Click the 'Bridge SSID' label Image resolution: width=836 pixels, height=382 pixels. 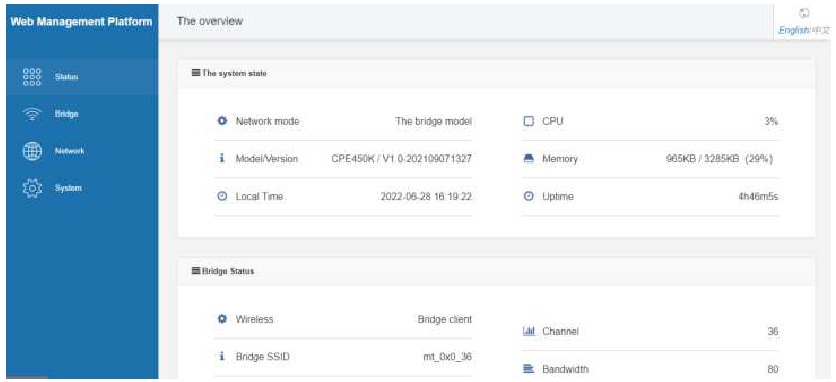(262, 356)
